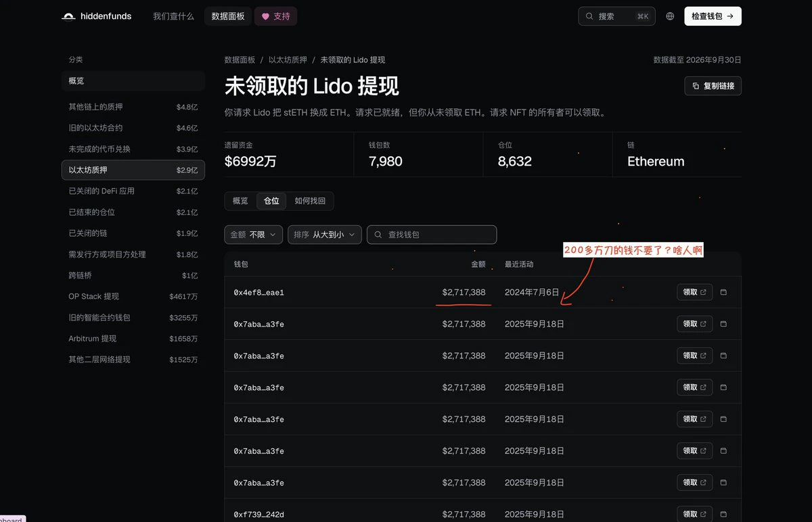
Task: Click the 查找钱包 search field
Action: coord(432,235)
